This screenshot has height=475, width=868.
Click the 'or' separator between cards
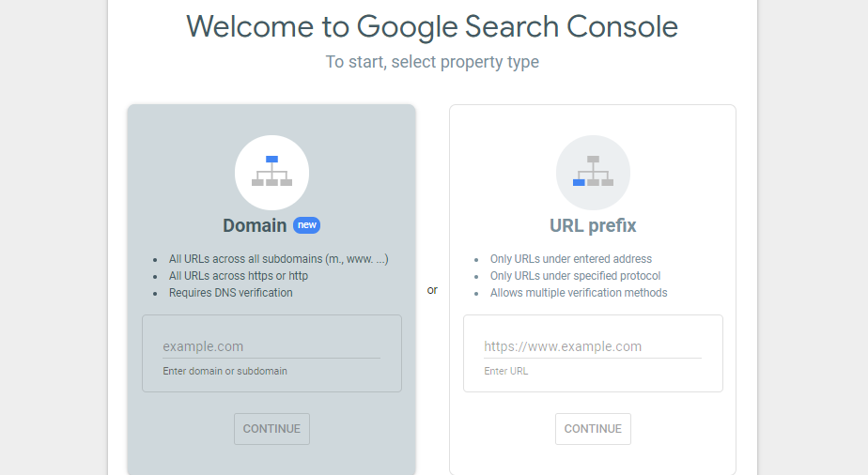click(x=432, y=290)
